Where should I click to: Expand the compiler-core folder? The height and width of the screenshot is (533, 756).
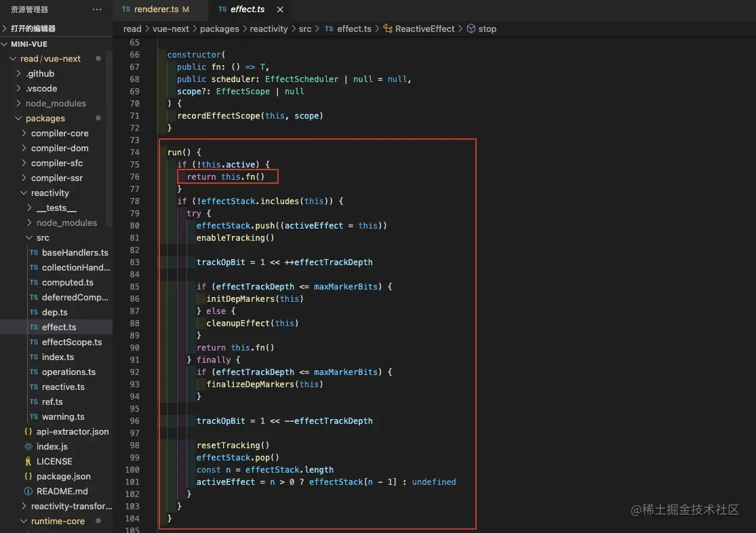[x=24, y=133]
